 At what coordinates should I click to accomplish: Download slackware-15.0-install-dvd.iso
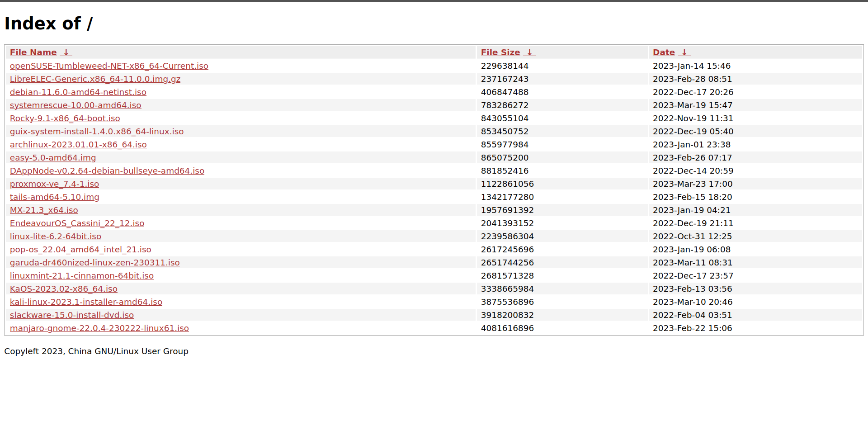(72, 315)
